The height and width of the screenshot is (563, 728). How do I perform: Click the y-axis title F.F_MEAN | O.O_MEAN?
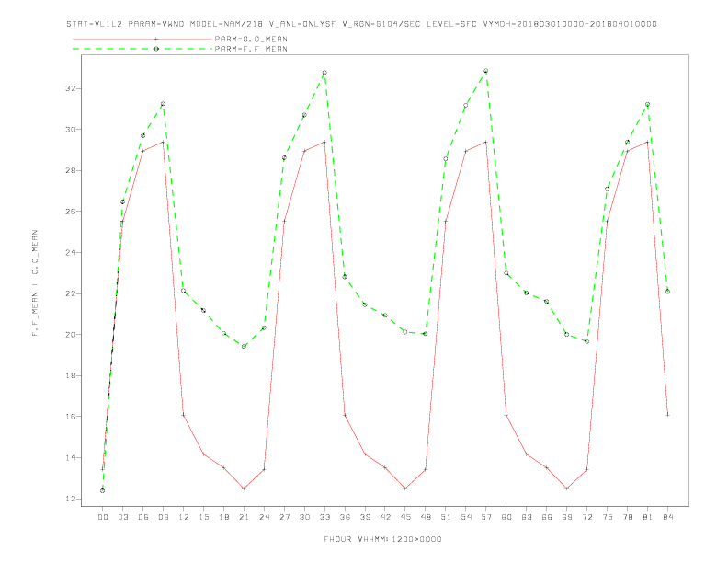35,283
